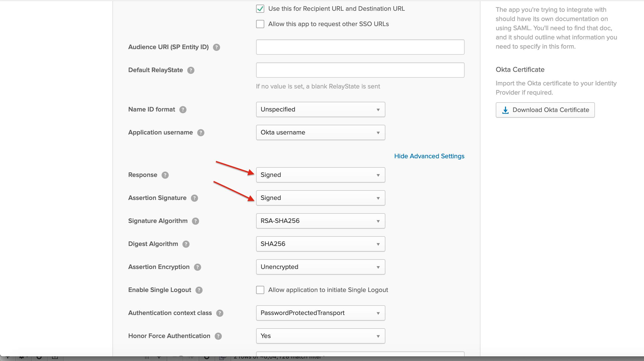Click help icon beside Digest Algorithm
The image size is (644, 361).
pos(186,244)
